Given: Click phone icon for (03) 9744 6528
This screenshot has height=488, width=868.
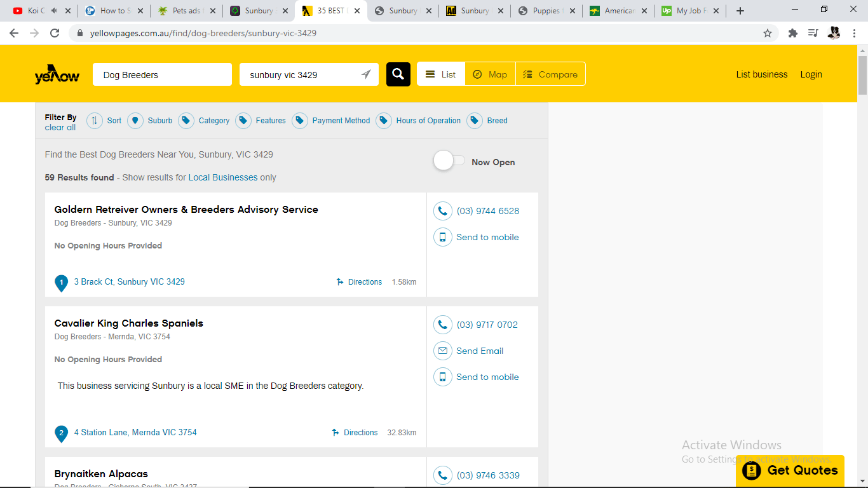Looking at the screenshot, I should point(443,211).
